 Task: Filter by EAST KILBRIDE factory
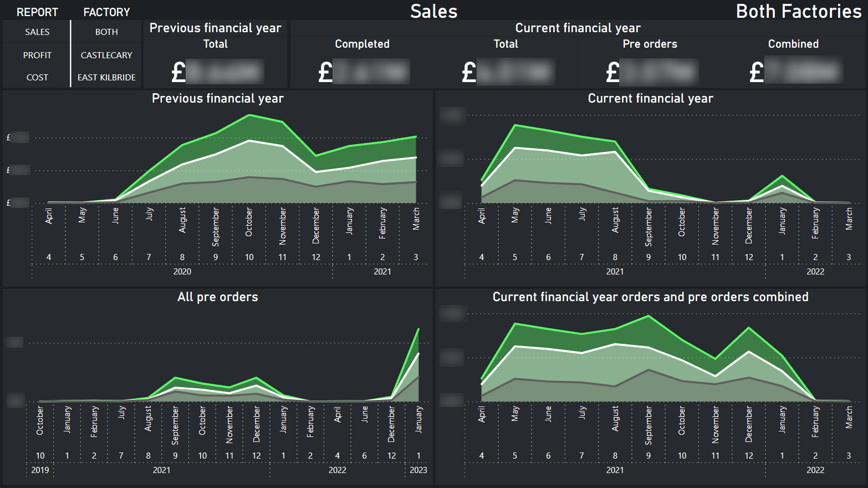pyautogui.click(x=106, y=78)
